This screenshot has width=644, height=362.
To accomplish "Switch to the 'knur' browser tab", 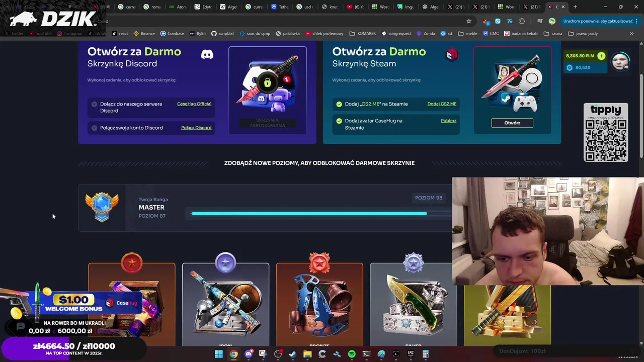I will [331, 7].
